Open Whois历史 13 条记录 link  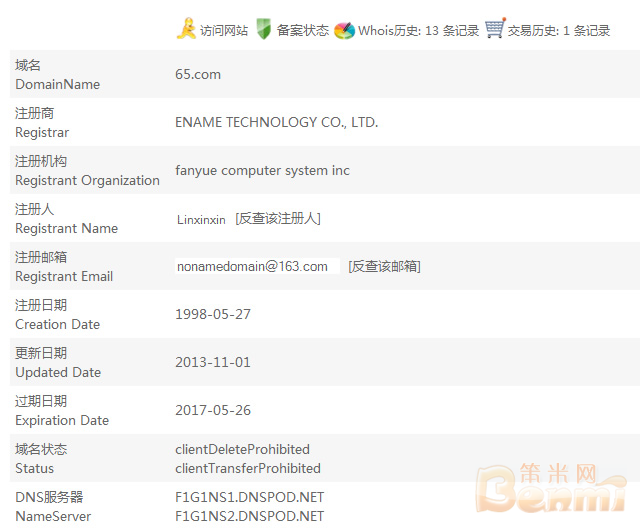click(418, 31)
